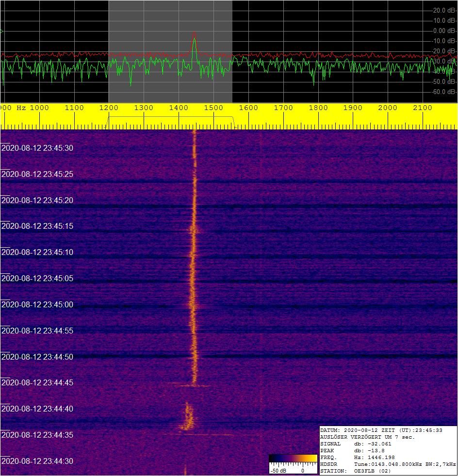Click the gray filter passband in the spectrum
The height and width of the screenshot is (476, 458).
pos(170,51)
